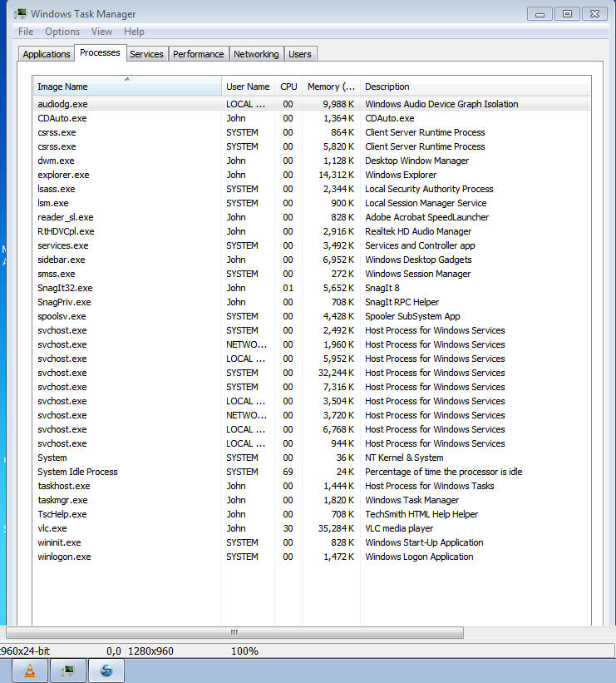Screen dimensions: 616x683
Task: Open the Help menu
Action: point(134,32)
